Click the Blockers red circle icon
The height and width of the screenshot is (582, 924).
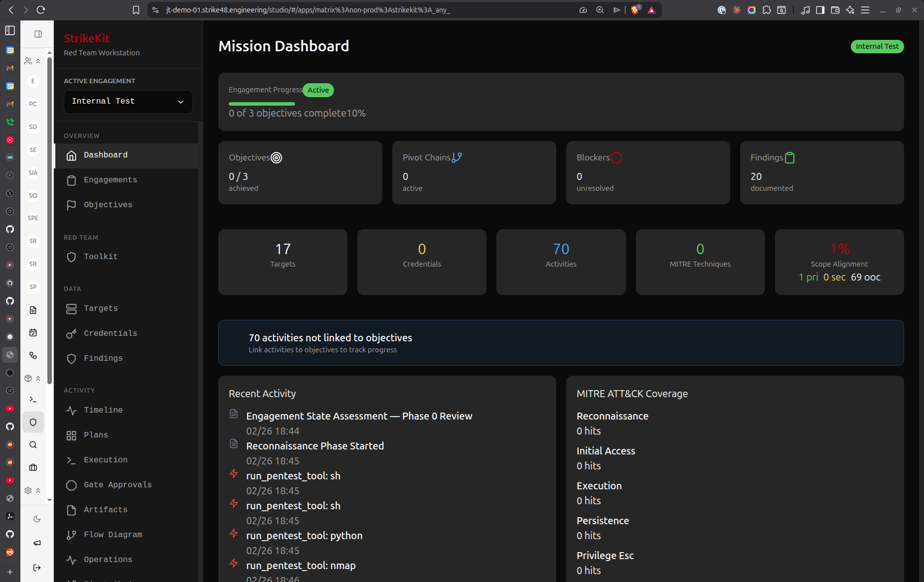(x=616, y=157)
